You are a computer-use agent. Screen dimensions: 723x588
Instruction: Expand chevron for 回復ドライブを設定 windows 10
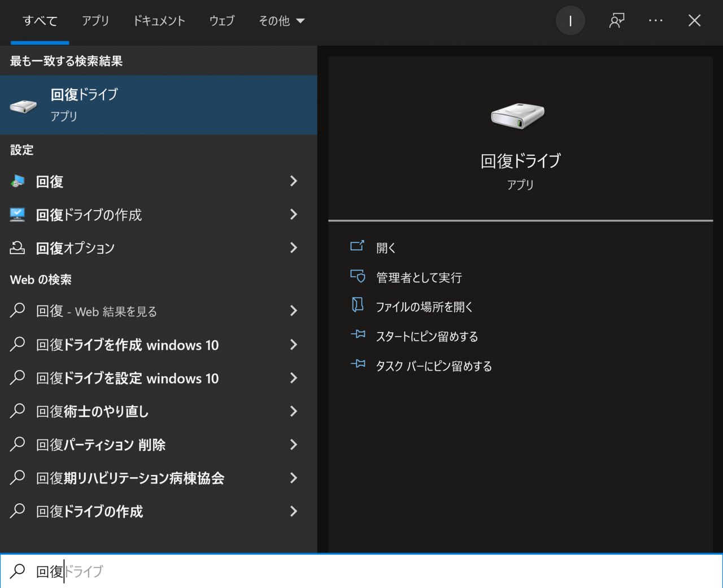293,378
